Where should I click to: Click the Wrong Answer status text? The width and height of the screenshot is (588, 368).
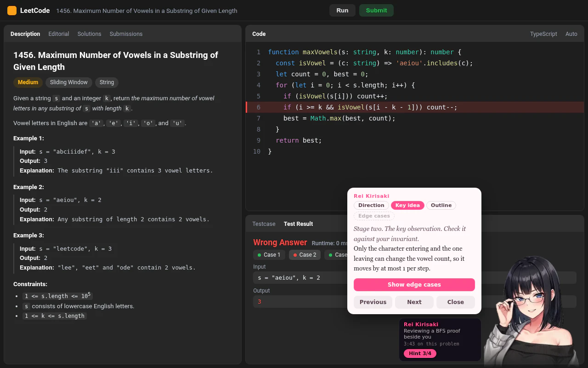280,242
